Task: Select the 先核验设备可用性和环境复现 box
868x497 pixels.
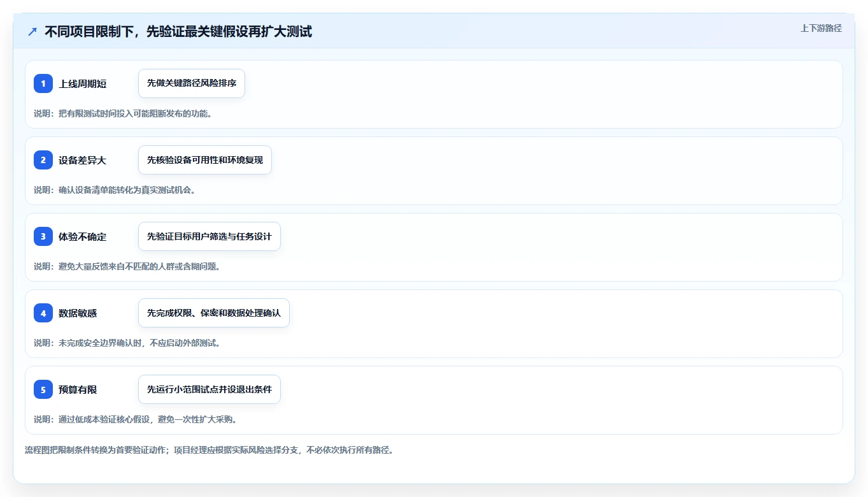Action: [x=205, y=160]
